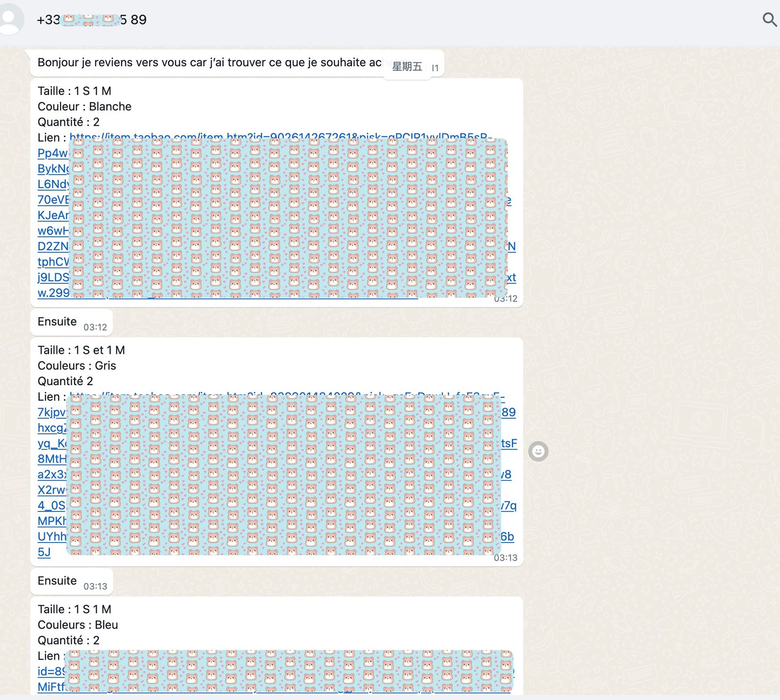
Task: Open the link line starting with 7kjpv
Action: [x=51, y=412]
